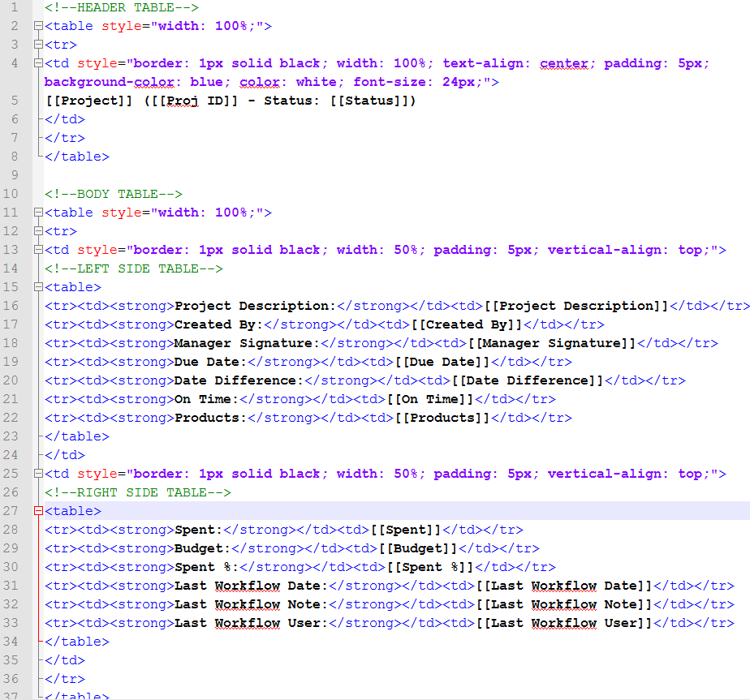Click the [[Budget]] placeholder
This screenshot has width=750, height=700.
pos(418,548)
